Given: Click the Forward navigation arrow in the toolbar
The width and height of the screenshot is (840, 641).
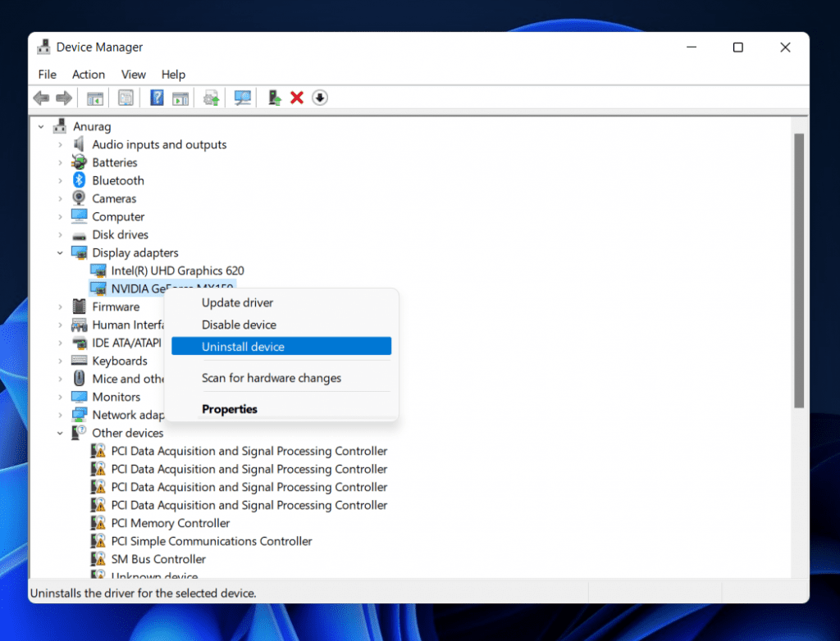Looking at the screenshot, I should point(64,98).
